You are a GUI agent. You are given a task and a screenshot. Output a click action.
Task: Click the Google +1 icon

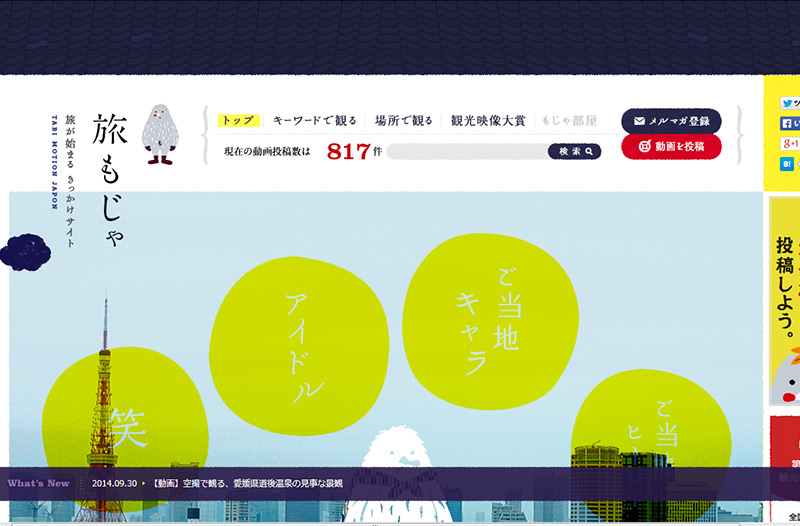pyautogui.click(x=788, y=143)
